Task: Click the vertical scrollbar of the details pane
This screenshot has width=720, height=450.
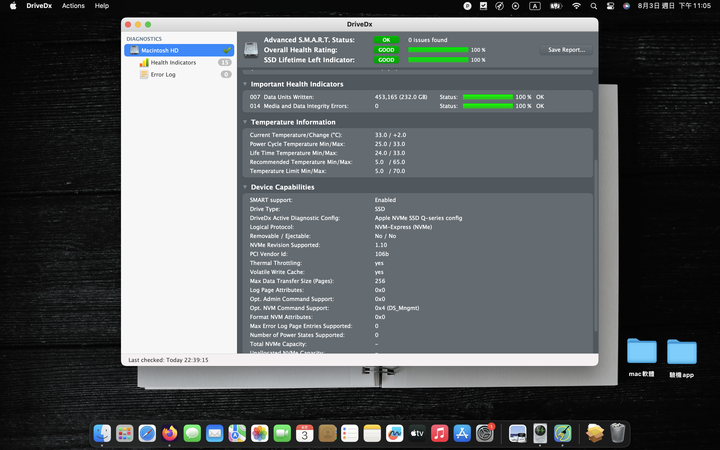Action: click(x=596, y=246)
